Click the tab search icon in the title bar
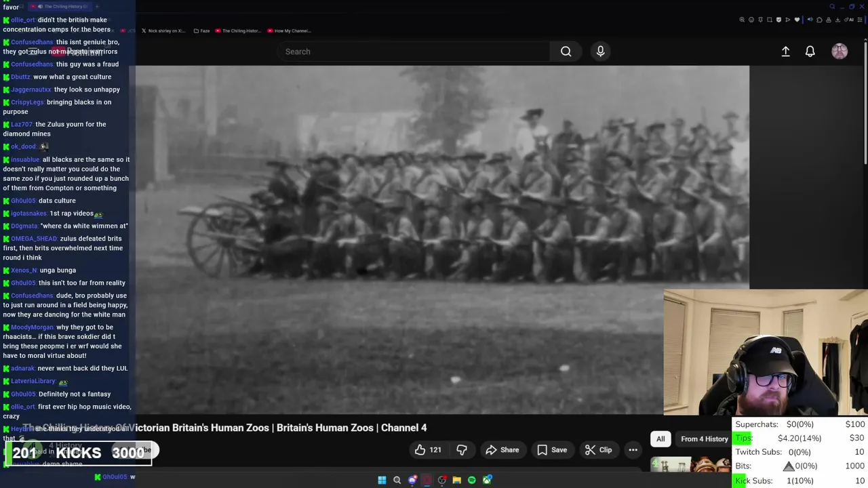 click(832, 7)
